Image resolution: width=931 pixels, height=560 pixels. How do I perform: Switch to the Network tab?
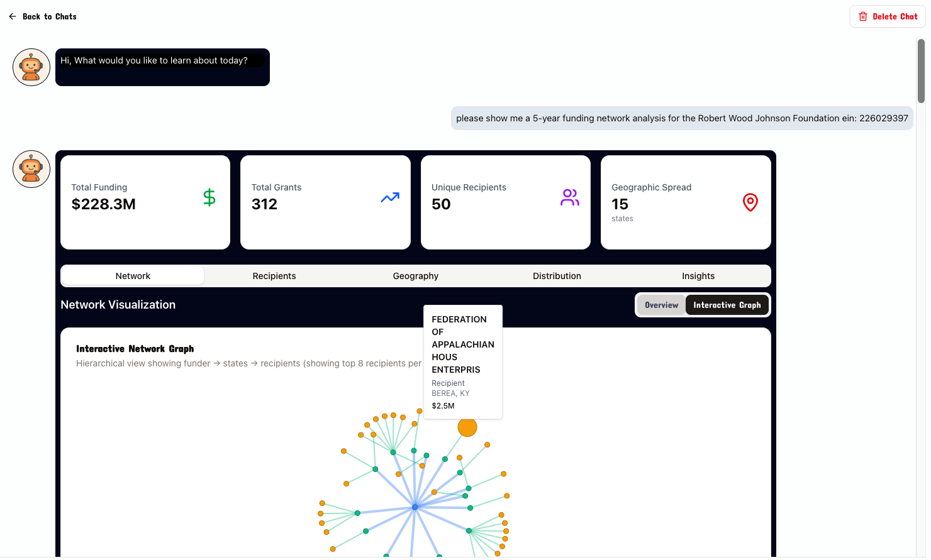[x=133, y=276]
